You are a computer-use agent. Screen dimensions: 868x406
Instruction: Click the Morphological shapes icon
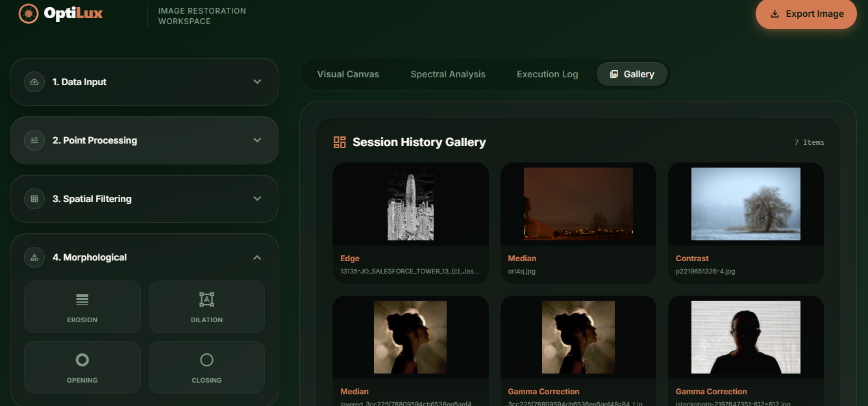point(34,257)
